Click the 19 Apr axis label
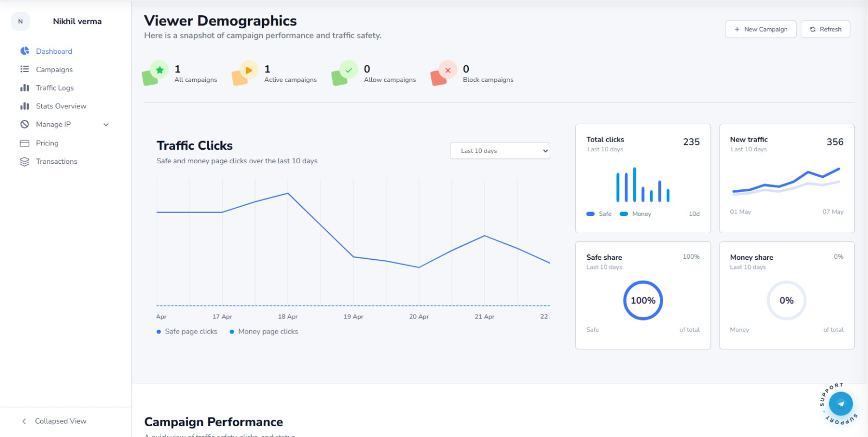868x437 pixels. coord(353,317)
